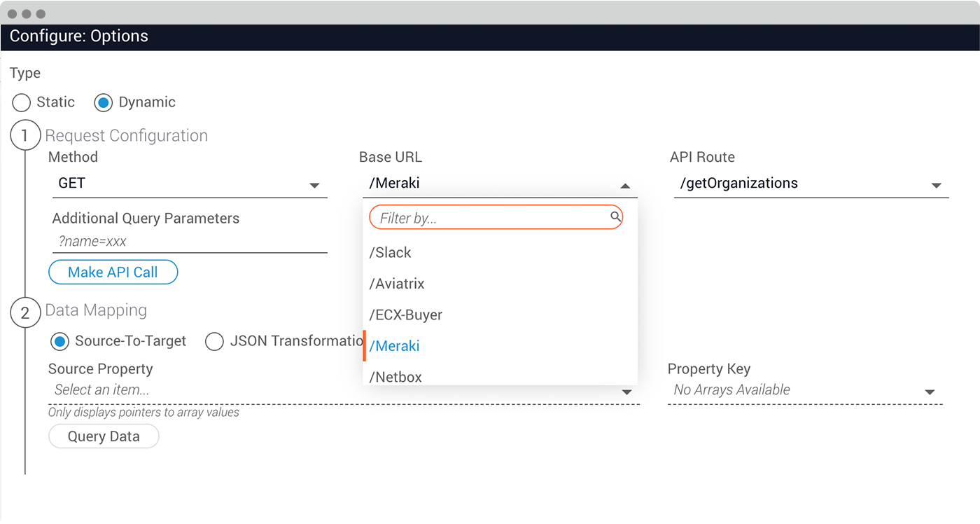980x524 pixels.
Task: Choose Source-To-Target data mapping option
Action: [x=60, y=341]
